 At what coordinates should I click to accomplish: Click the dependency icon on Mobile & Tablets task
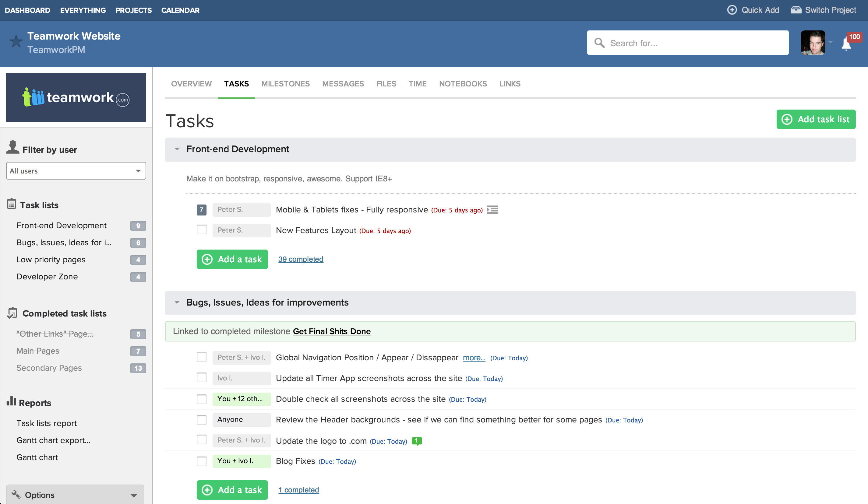point(492,210)
